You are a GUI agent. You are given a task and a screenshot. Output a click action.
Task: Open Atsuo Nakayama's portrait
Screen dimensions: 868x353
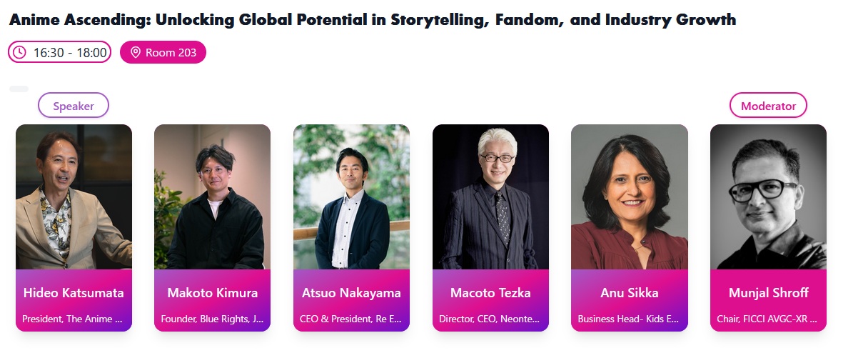click(351, 197)
